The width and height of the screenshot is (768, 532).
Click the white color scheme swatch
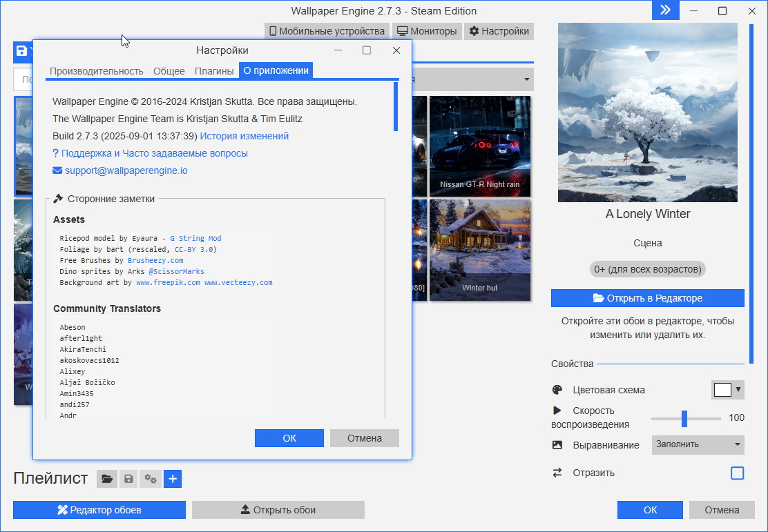[722, 390]
